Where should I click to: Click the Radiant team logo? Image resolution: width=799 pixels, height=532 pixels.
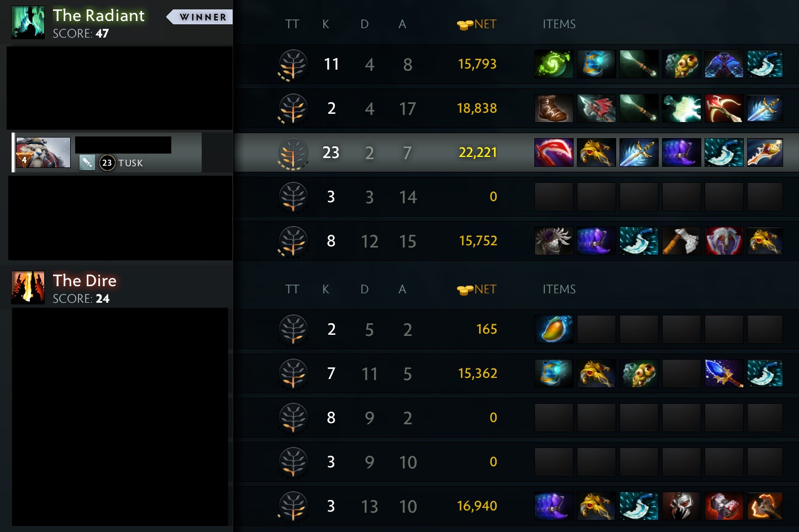28,23
